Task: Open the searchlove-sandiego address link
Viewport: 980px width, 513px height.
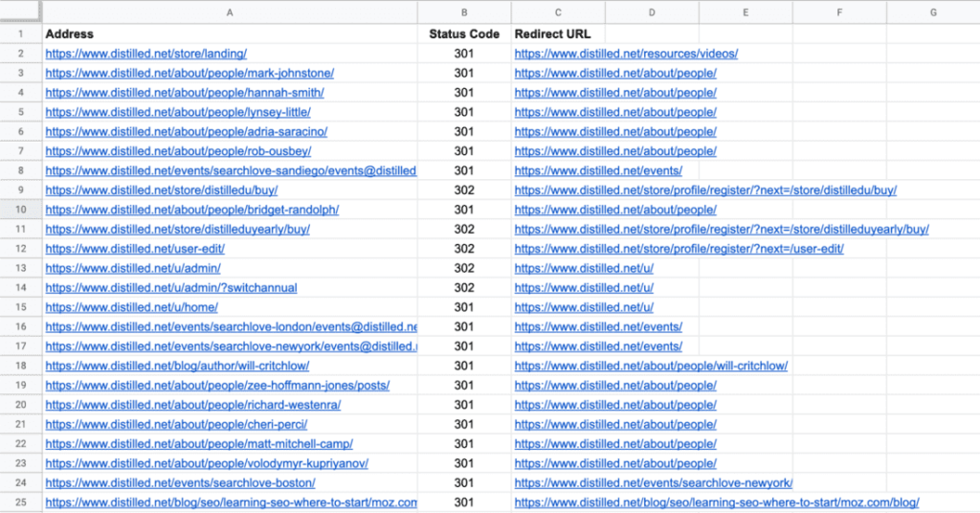Action: pos(231,170)
